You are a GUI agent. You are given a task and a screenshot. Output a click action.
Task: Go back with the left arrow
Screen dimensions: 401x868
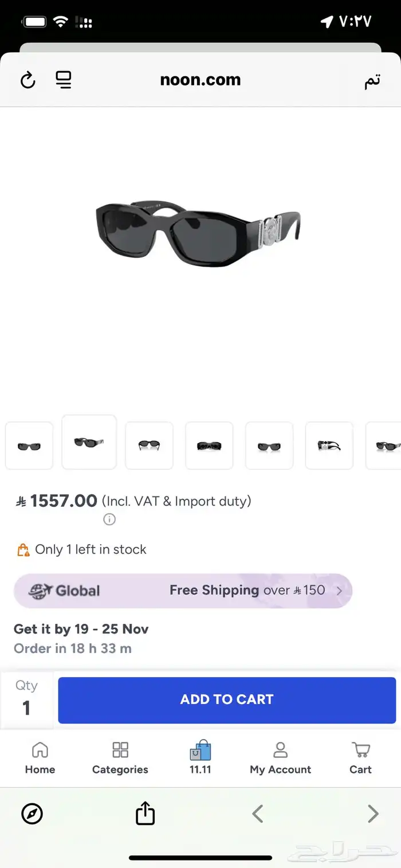[x=258, y=814]
